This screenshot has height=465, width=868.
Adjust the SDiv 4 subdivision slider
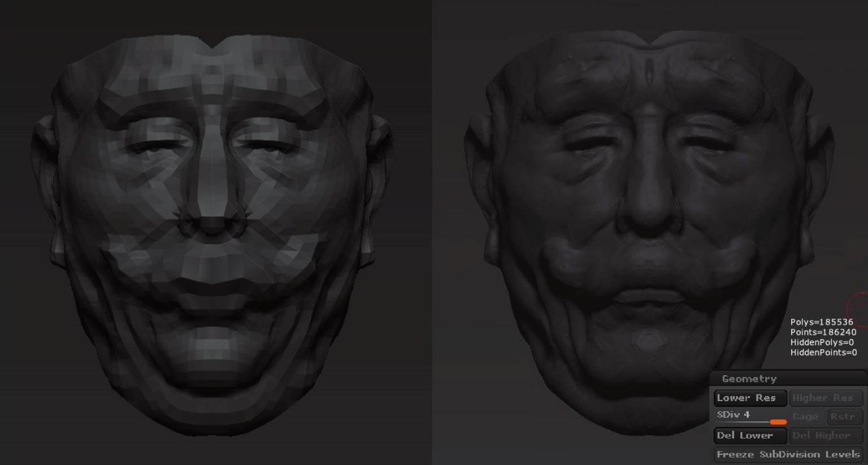pyautogui.click(x=750, y=416)
